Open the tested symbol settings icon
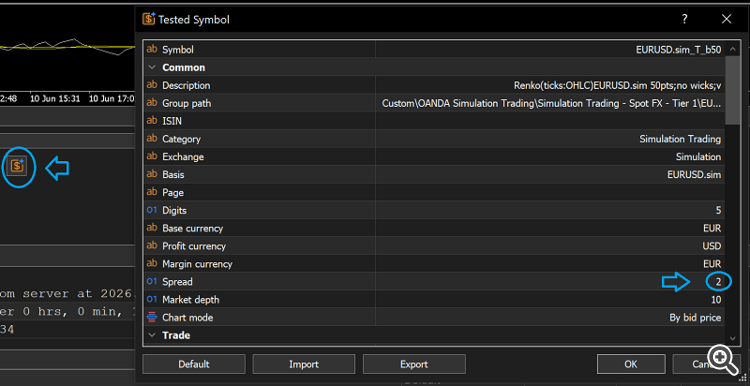 17,166
